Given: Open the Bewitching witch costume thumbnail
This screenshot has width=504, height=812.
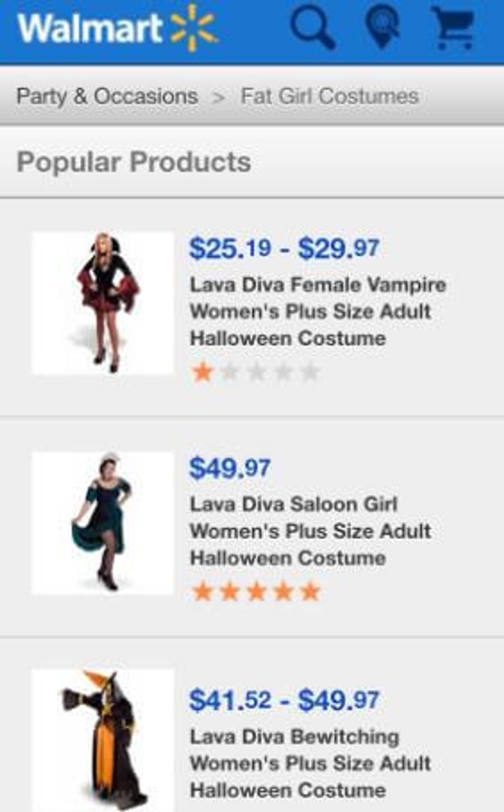Looking at the screenshot, I should (x=103, y=740).
